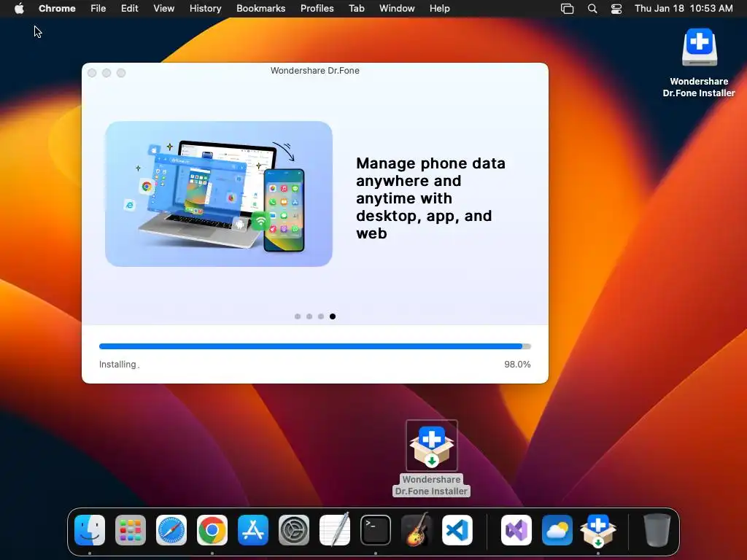This screenshot has height=560, width=747.
Task: Open Spotlight search in menu bar
Action: (x=592, y=9)
